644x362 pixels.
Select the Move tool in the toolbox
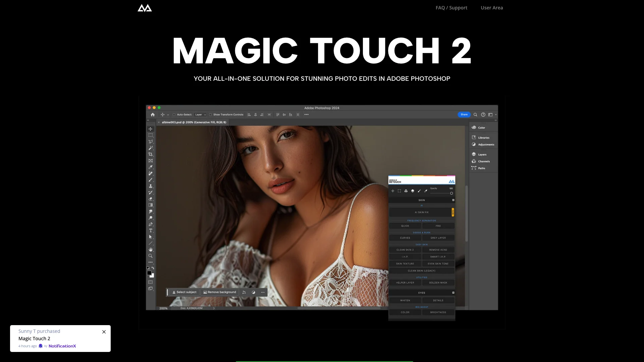[x=151, y=129]
